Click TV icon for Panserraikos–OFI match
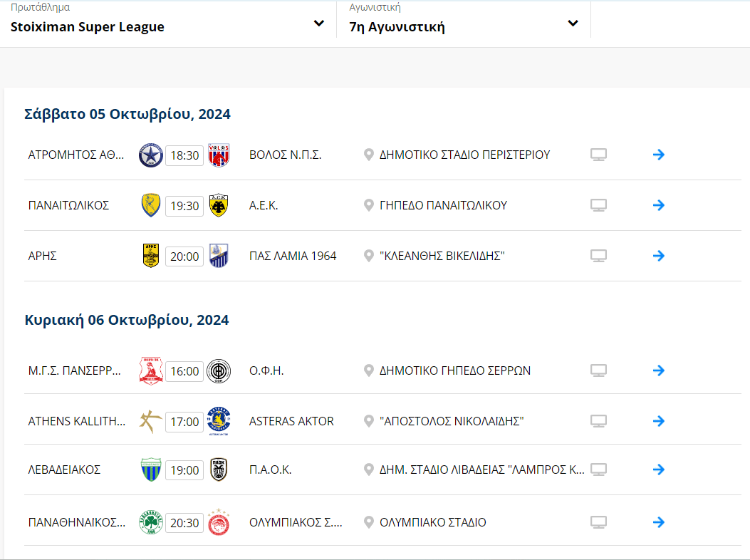 (x=598, y=370)
